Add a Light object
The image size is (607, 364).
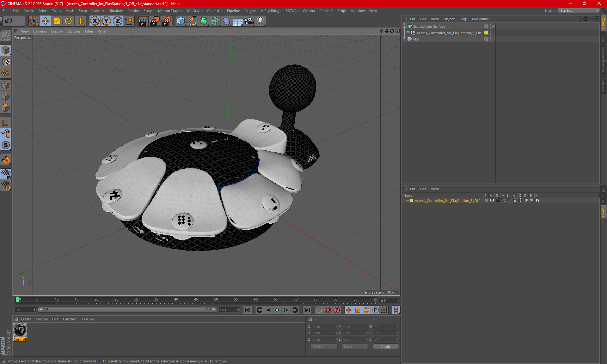[261, 21]
